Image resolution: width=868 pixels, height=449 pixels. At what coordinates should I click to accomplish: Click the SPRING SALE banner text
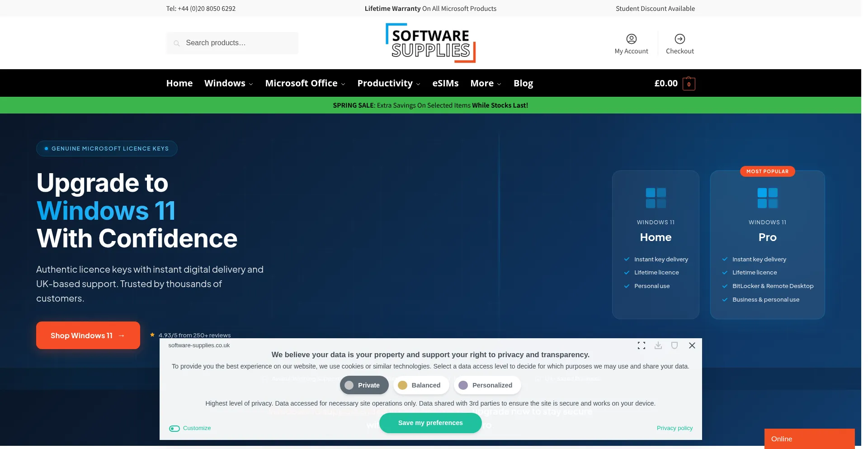tap(430, 105)
